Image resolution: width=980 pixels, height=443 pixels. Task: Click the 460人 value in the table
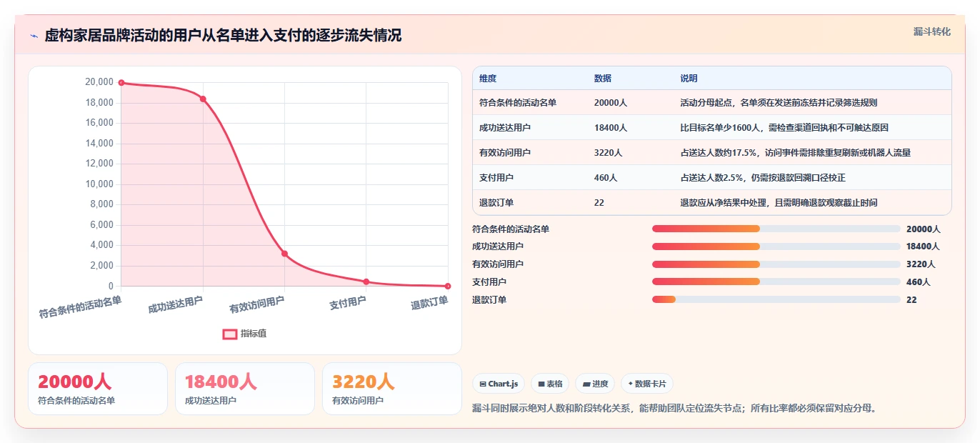coord(606,178)
